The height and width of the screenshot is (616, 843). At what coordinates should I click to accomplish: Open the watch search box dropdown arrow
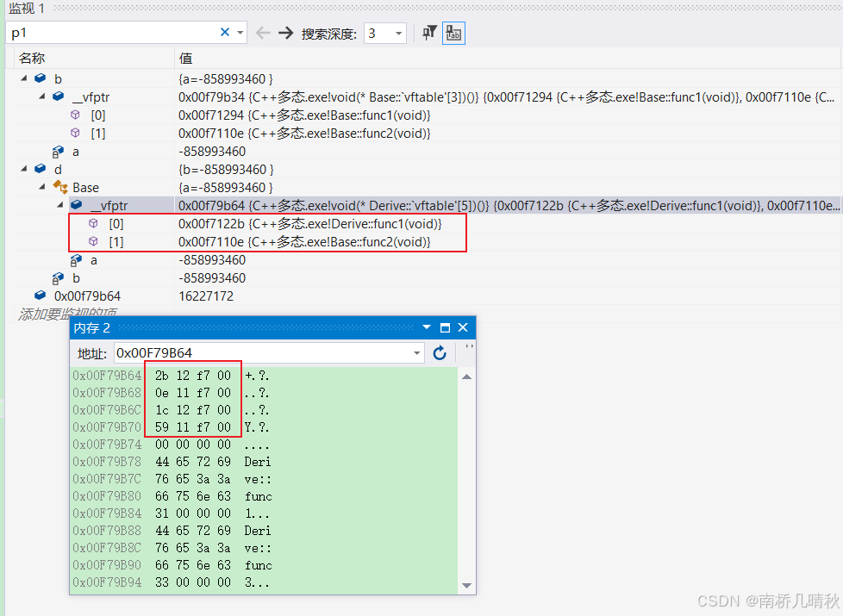240,33
